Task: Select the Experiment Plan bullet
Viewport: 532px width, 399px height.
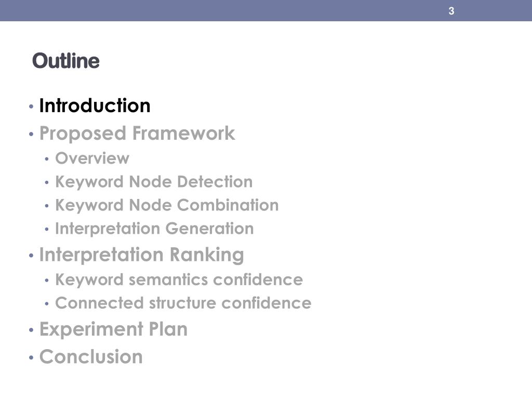Action: (x=113, y=329)
